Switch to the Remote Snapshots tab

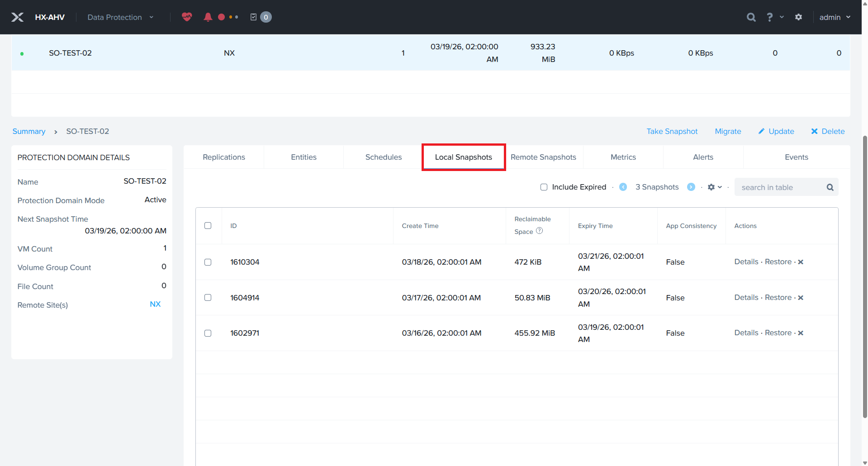(x=543, y=157)
